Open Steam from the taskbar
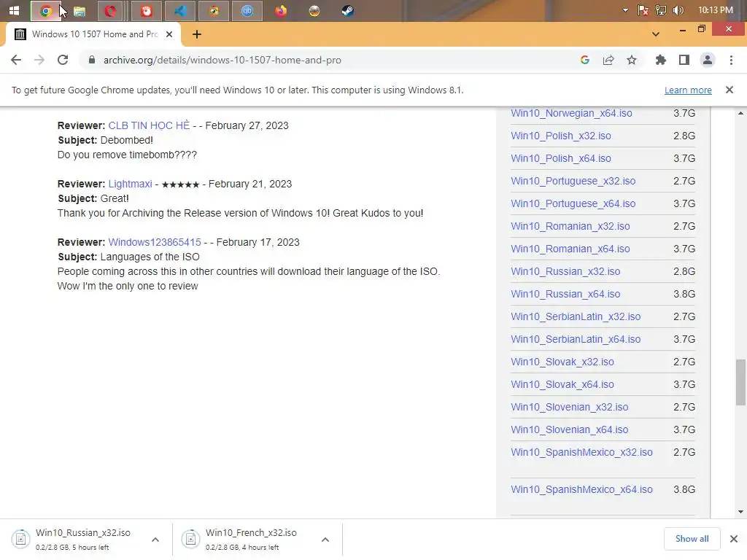The image size is (747, 560). pos(348,10)
